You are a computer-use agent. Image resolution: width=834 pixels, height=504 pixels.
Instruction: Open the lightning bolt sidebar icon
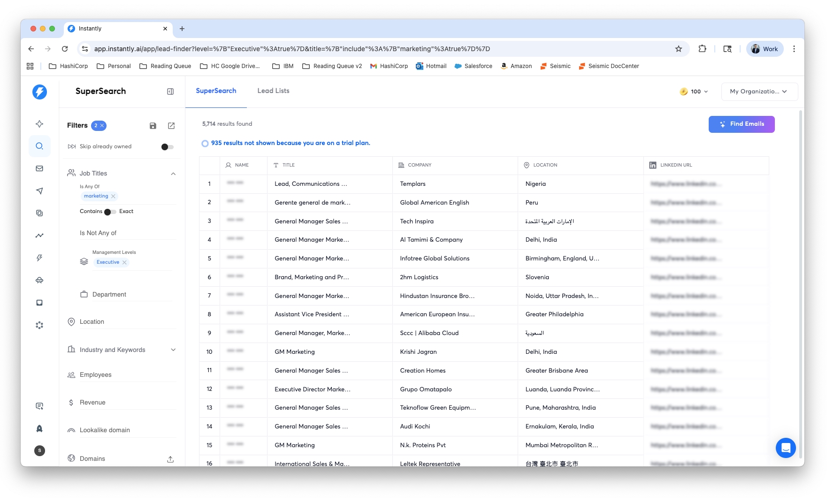tap(39, 258)
